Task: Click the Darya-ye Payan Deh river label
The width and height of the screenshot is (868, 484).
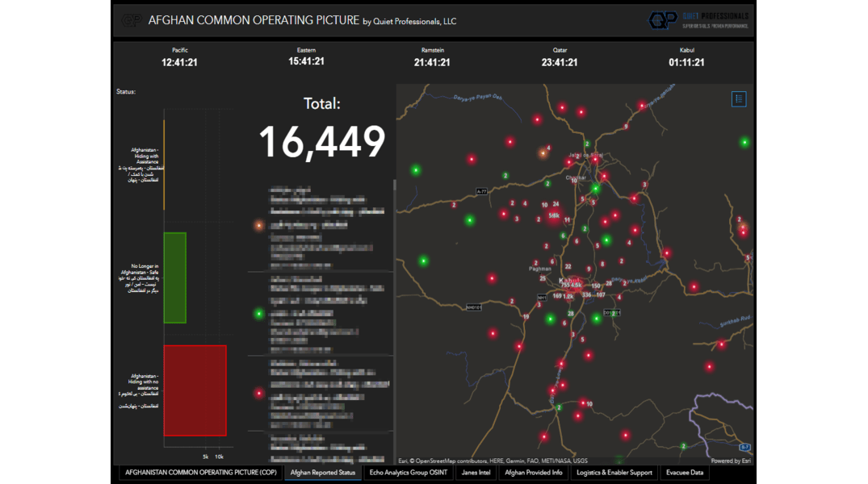Action: (x=478, y=97)
